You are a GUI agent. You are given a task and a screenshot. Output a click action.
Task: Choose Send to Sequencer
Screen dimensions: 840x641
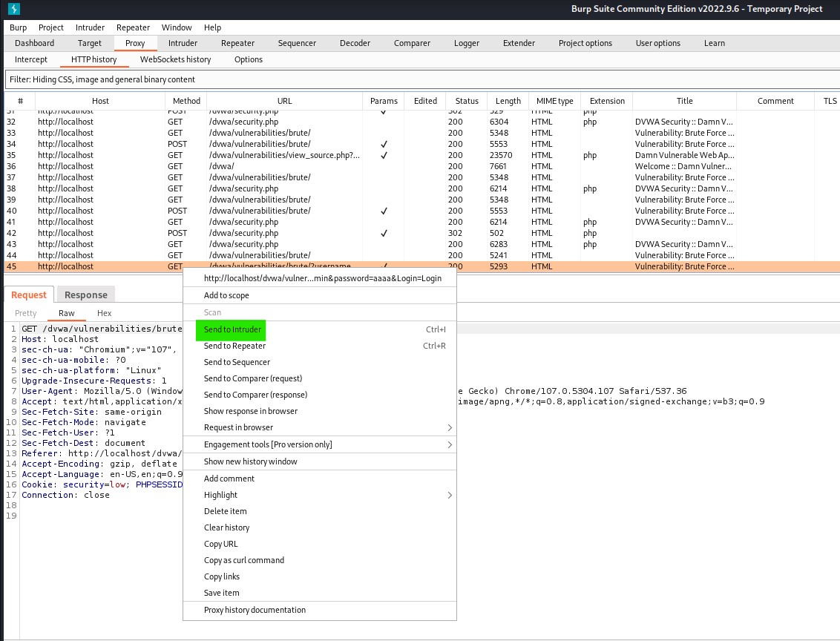[x=320, y=362]
